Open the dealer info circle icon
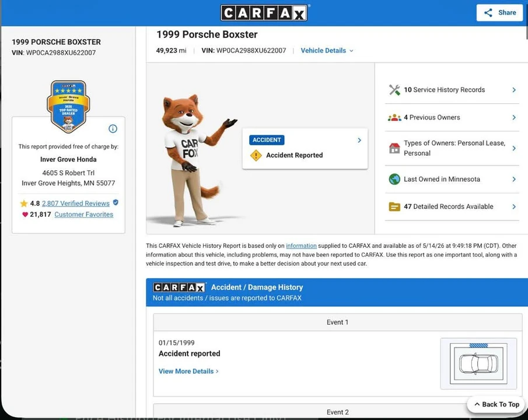 click(x=113, y=129)
